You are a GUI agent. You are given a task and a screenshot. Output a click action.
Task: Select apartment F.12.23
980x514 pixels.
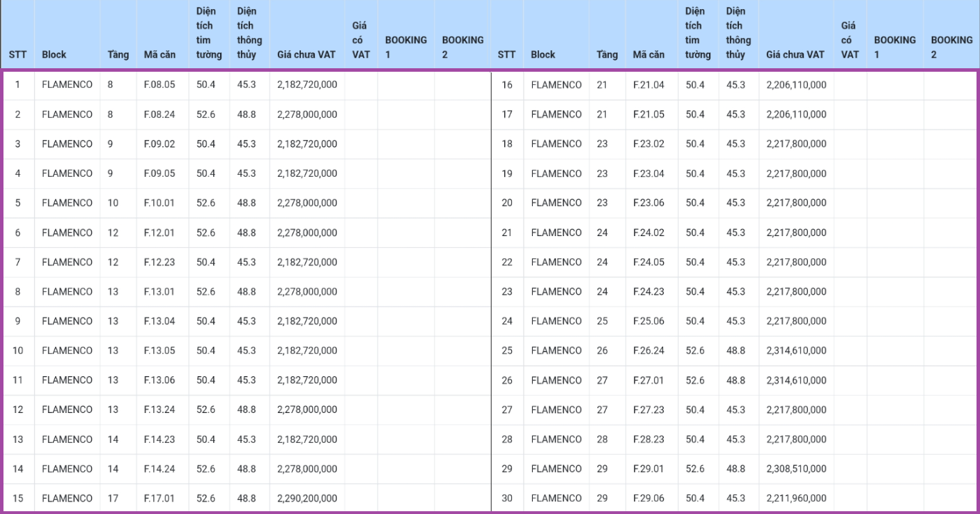point(160,262)
